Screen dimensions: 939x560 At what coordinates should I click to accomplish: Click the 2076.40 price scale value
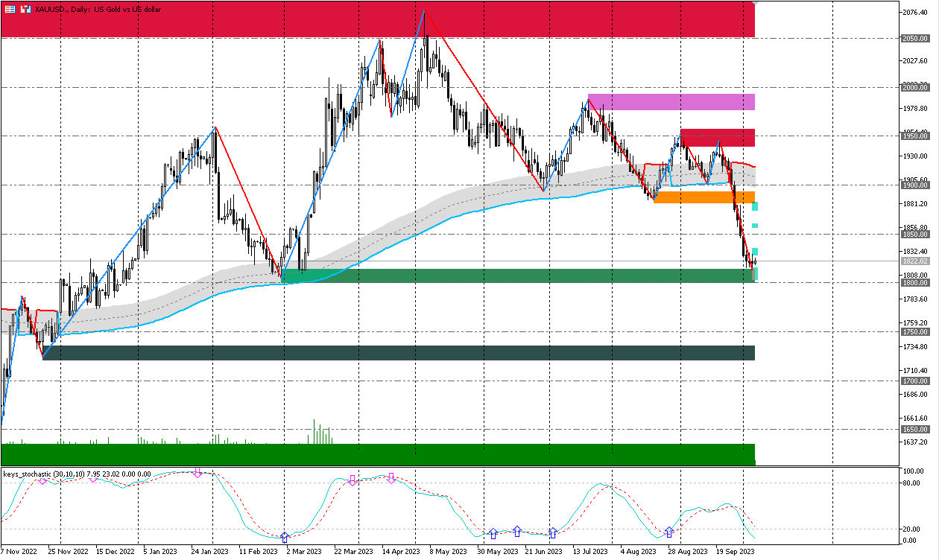[914, 13]
